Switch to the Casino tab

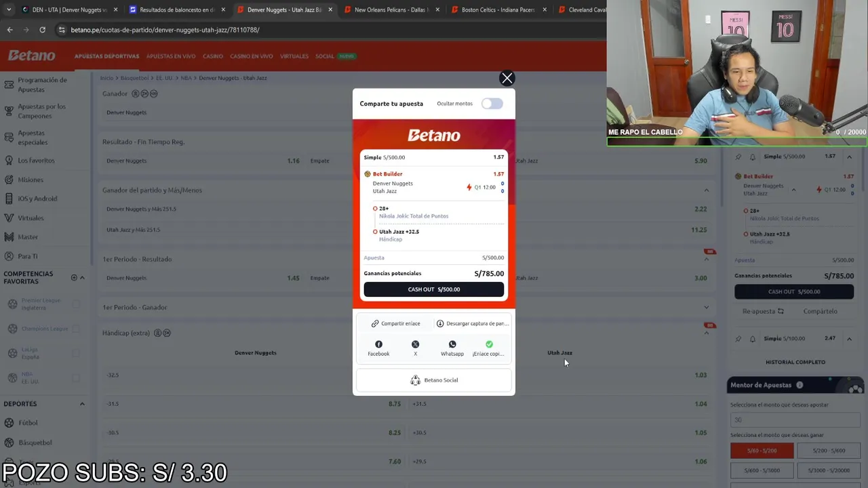coord(213,56)
